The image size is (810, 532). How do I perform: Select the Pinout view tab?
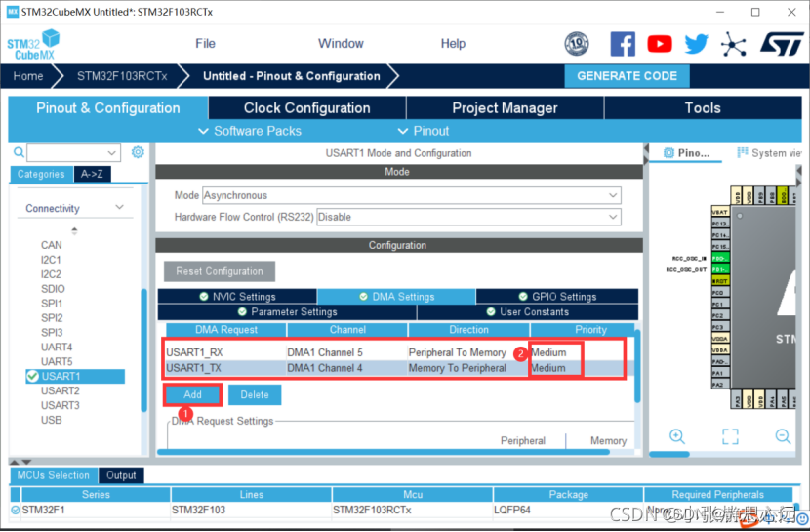click(x=686, y=153)
